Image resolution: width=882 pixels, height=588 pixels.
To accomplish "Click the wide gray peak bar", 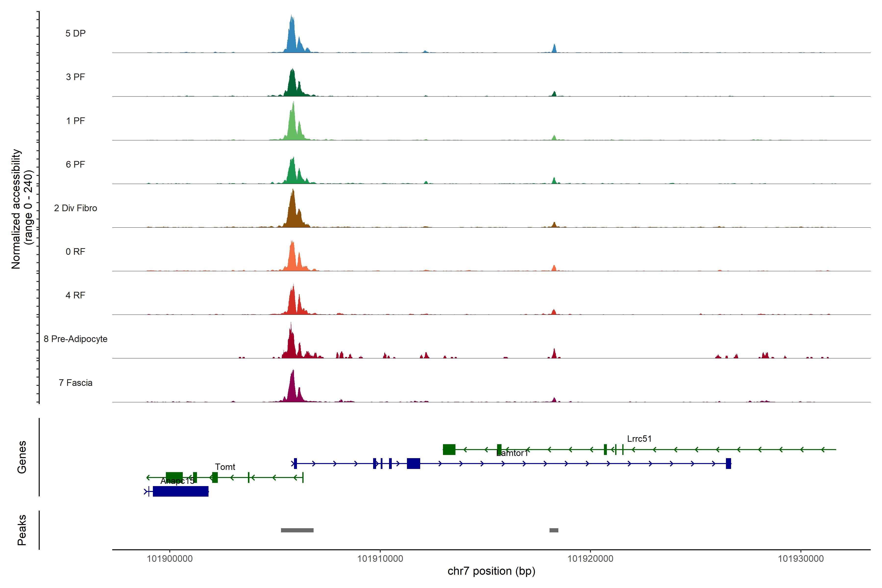I will coord(297,530).
